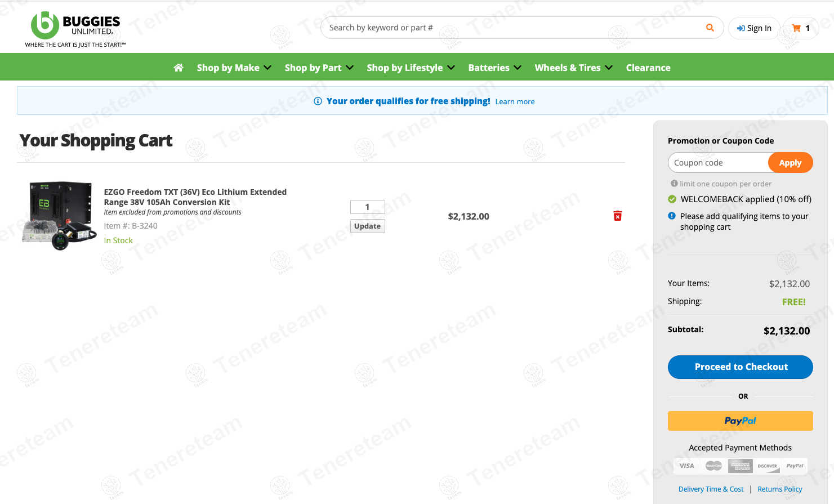834x504 pixels.
Task: Click the coupon limit info icon
Action: (x=674, y=184)
